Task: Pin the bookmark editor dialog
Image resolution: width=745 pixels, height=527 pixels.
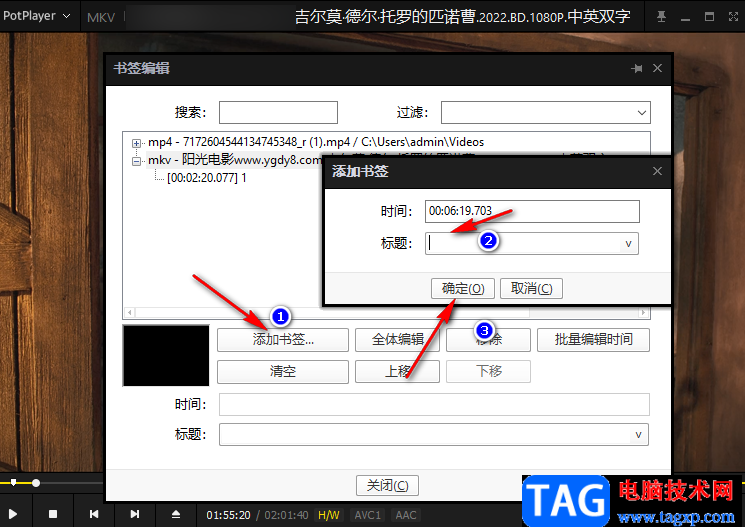Action: click(x=637, y=68)
